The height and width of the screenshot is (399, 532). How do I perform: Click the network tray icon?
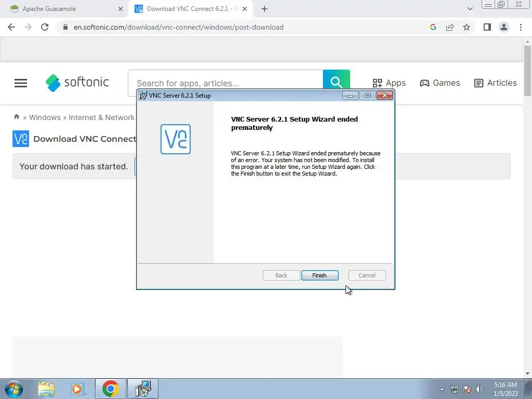[x=454, y=389]
